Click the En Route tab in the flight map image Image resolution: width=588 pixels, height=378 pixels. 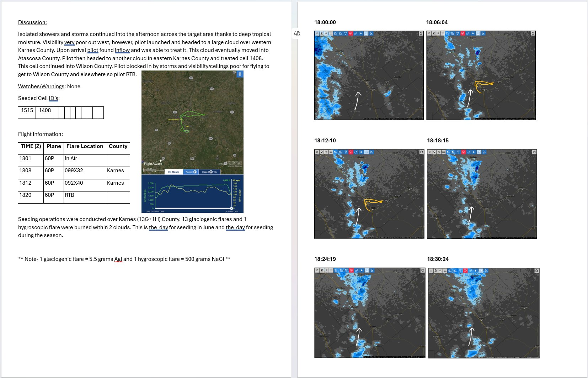pos(174,172)
